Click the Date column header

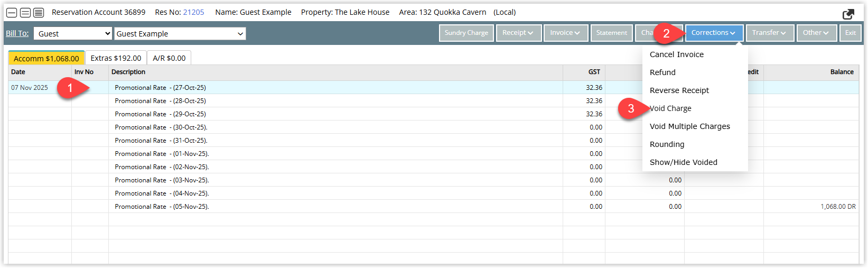coord(40,72)
